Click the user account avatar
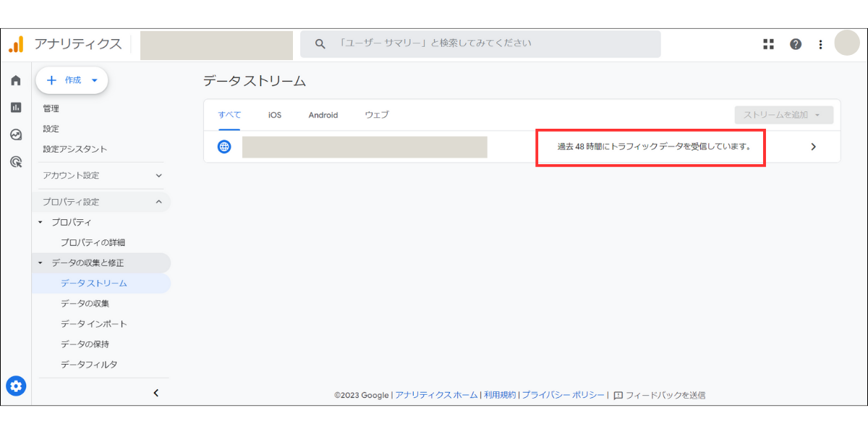This screenshot has height=434, width=868. click(x=847, y=43)
